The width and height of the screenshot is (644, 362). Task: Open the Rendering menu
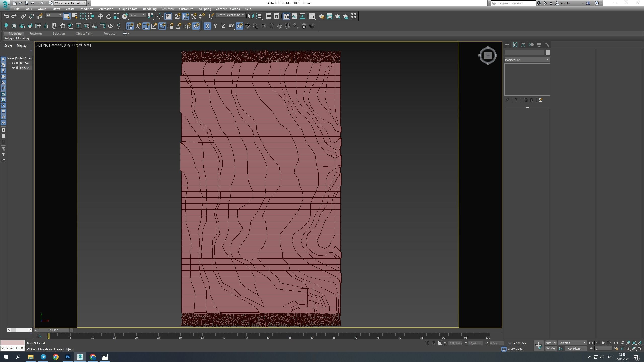point(150,9)
